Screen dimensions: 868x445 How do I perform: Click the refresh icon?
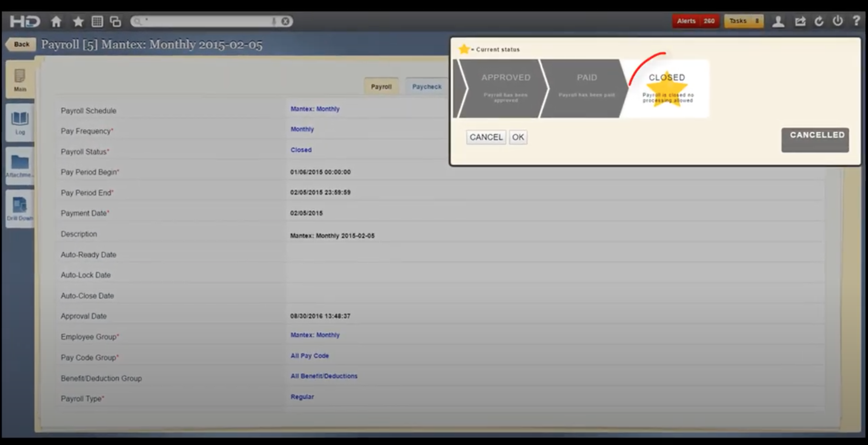point(819,21)
